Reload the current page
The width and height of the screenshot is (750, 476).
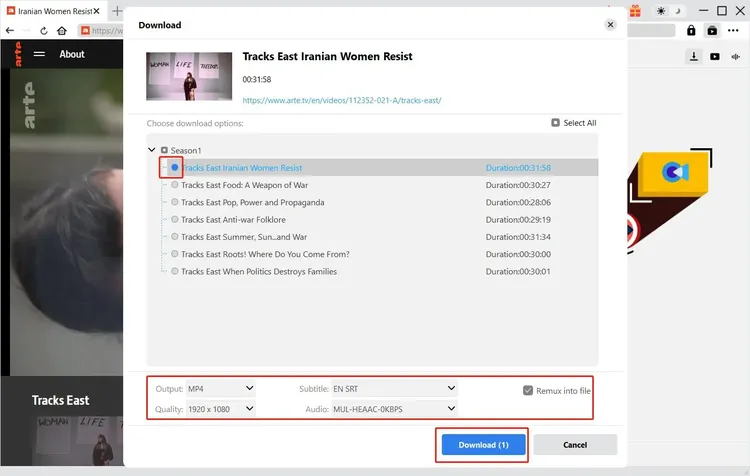coord(45,31)
